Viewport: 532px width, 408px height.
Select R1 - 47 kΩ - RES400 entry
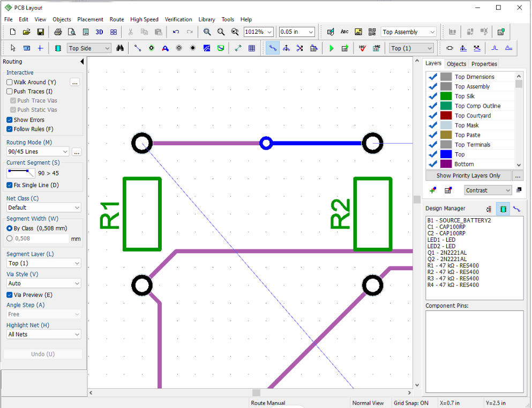coord(453,265)
